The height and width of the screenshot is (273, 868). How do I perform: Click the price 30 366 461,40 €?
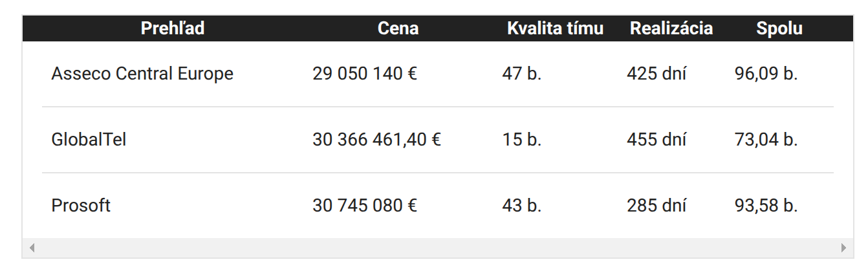[x=376, y=140]
